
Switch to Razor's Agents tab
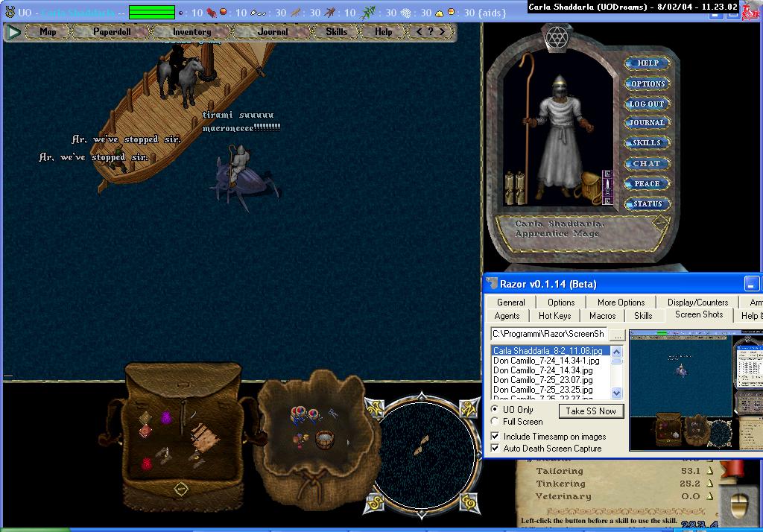coord(507,316)
